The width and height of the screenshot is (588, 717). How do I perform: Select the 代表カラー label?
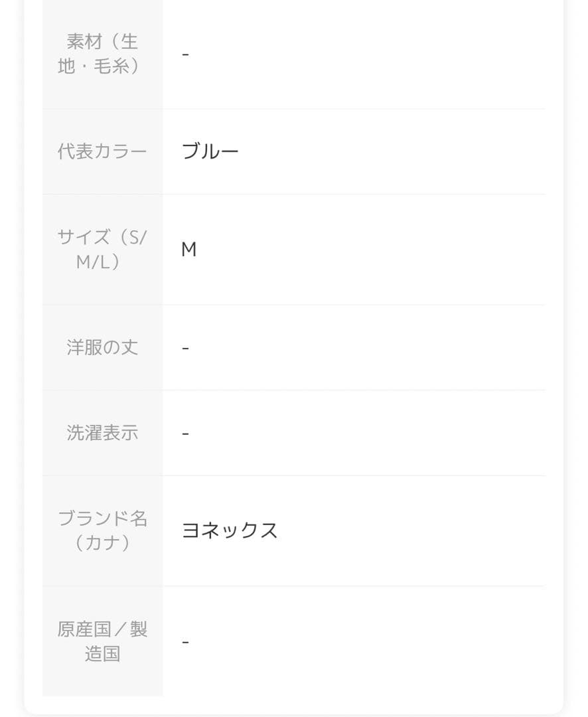[x=102, y=151]
